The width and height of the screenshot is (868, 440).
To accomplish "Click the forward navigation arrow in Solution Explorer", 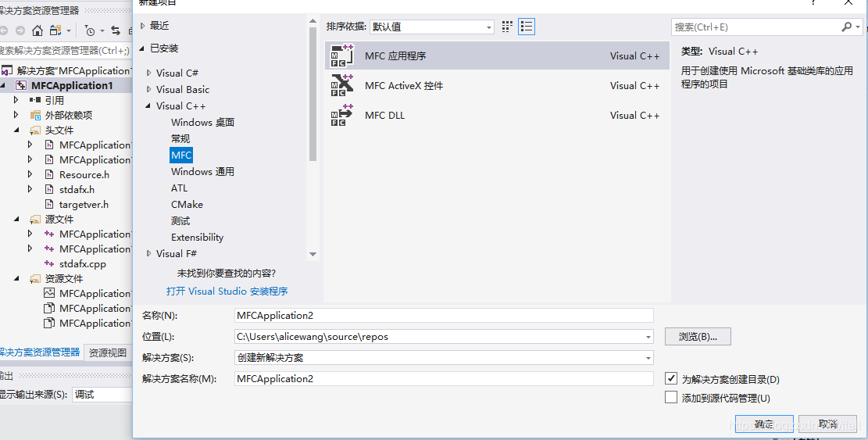I will [x=20, y=30].
